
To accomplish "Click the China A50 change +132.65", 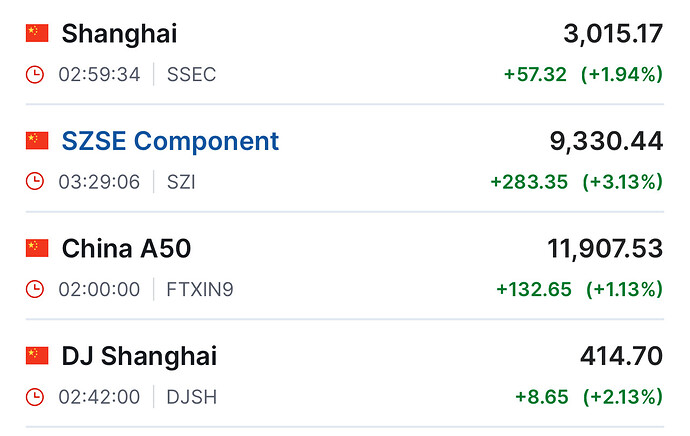I will click(x=534, y=289).
